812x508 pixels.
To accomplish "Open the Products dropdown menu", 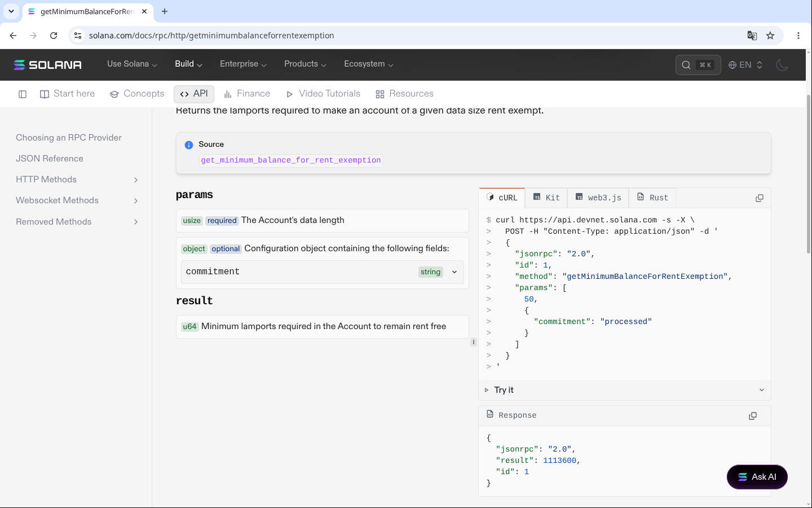I will pyautogui.click(x=306, y=64).
